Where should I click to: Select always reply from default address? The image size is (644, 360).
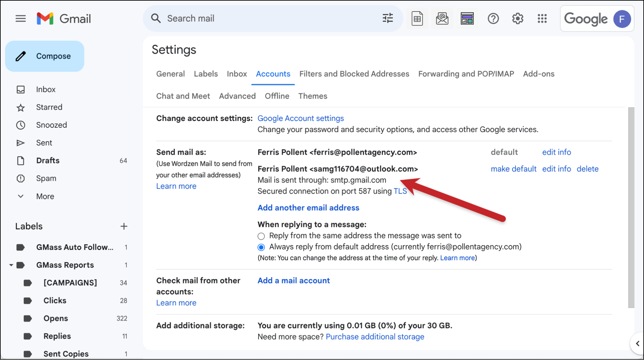[x=261, y=247]
